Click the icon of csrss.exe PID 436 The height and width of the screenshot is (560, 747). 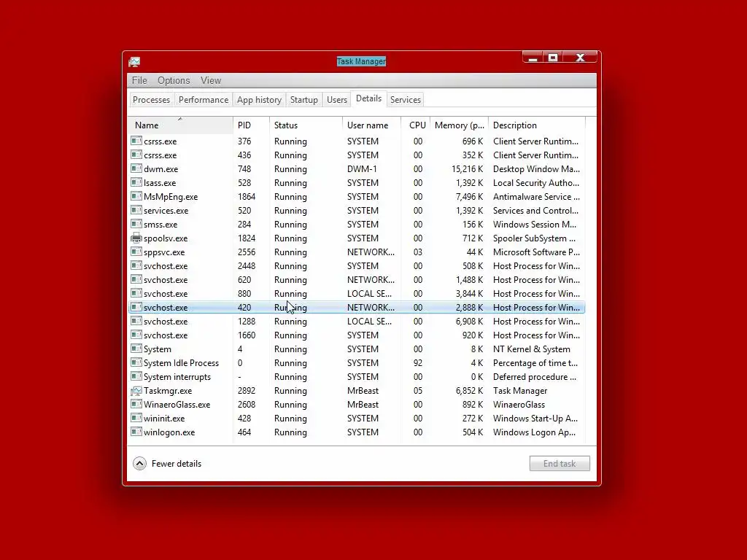136,155
